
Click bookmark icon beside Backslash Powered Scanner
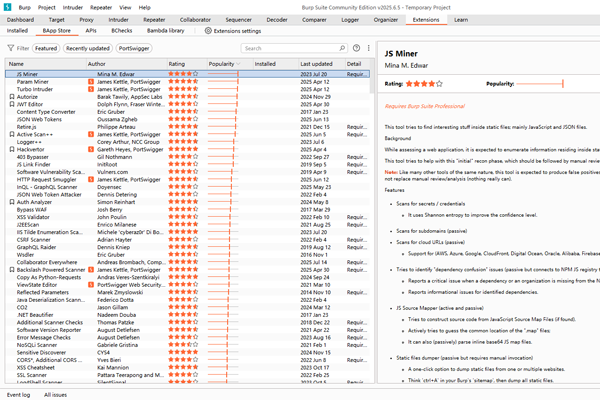pos(12,270)
